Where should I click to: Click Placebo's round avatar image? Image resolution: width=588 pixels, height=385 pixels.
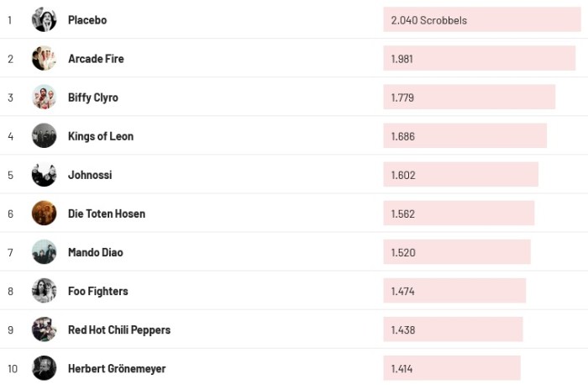(44, 19)
